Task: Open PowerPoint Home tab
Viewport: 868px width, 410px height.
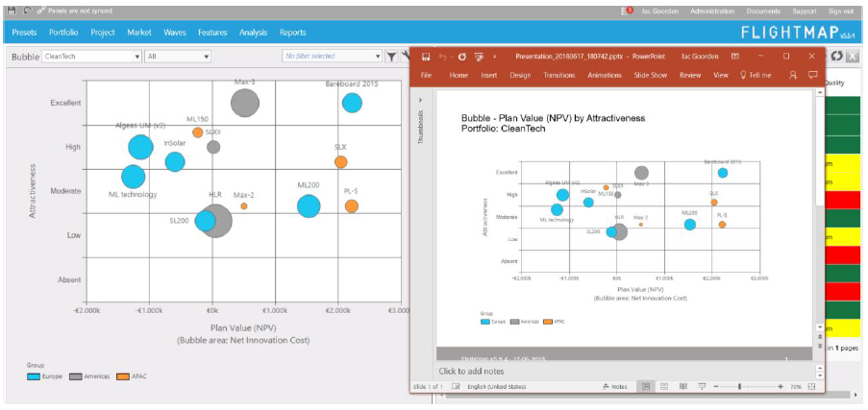Action: tap(459, 75)
